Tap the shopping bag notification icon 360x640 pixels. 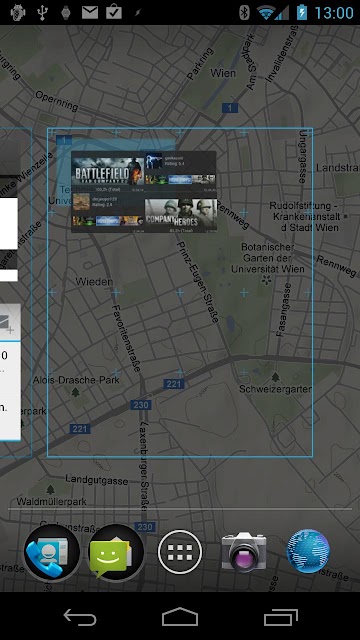[x=114, y=12]
